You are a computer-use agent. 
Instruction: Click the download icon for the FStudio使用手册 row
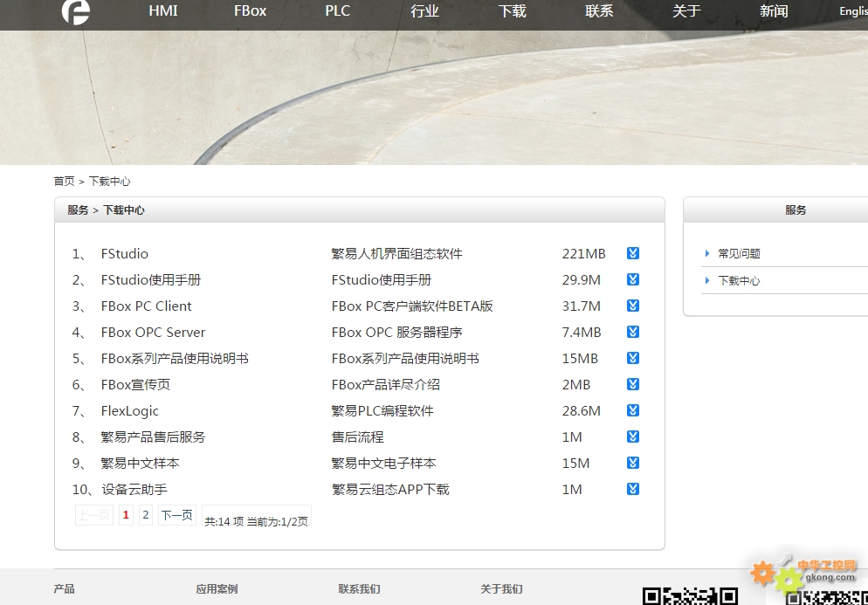point(633,279)
